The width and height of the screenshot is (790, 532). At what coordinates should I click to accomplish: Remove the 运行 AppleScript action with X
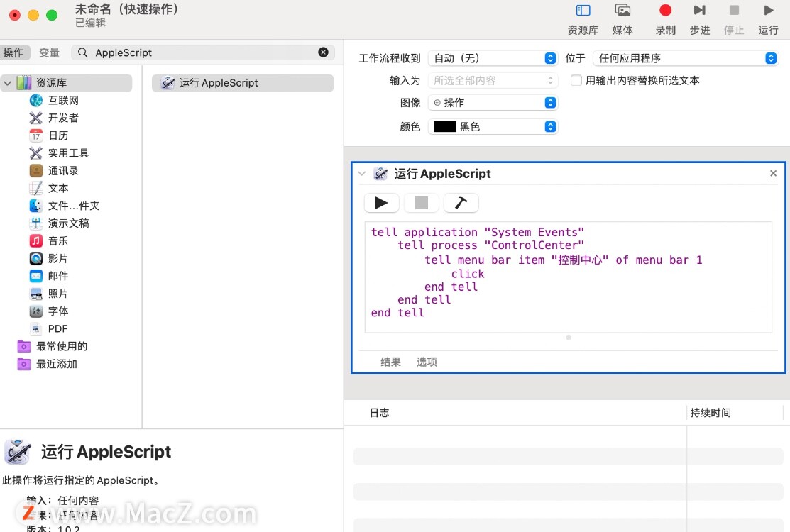click(774, 173)
